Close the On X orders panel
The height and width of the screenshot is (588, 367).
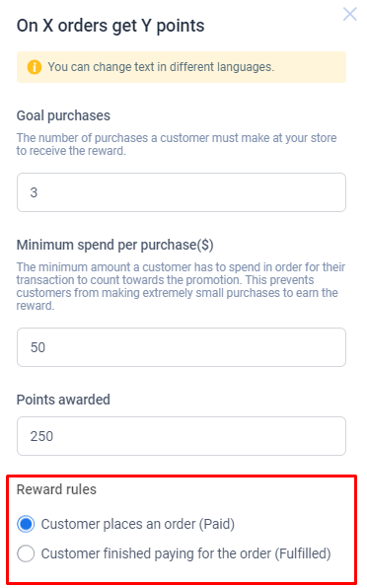point(350,14)
